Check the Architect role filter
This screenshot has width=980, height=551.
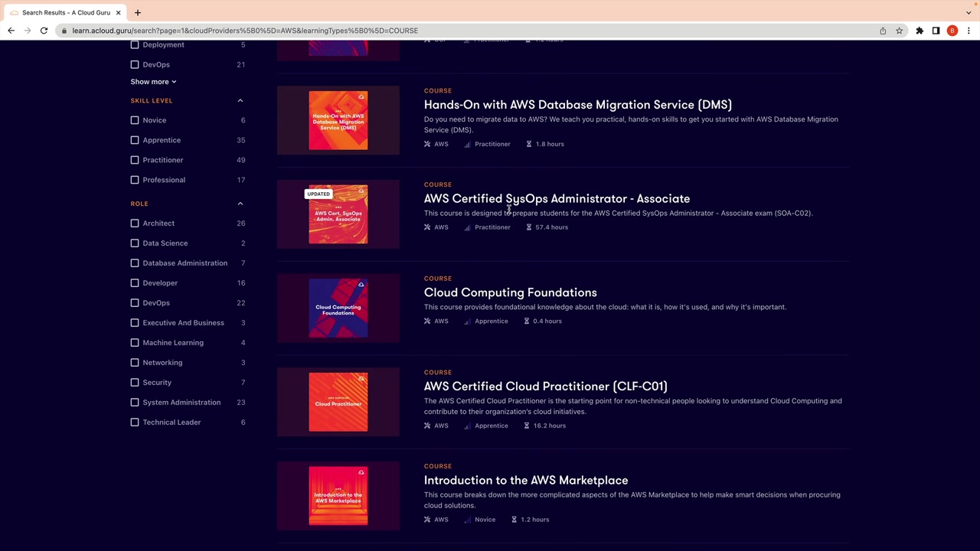click(135, 223)
